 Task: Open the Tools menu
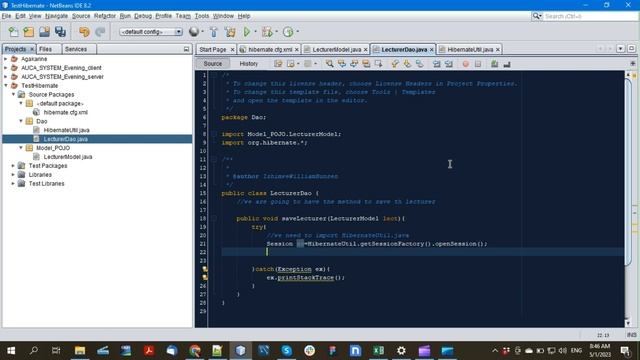point(202,16)
